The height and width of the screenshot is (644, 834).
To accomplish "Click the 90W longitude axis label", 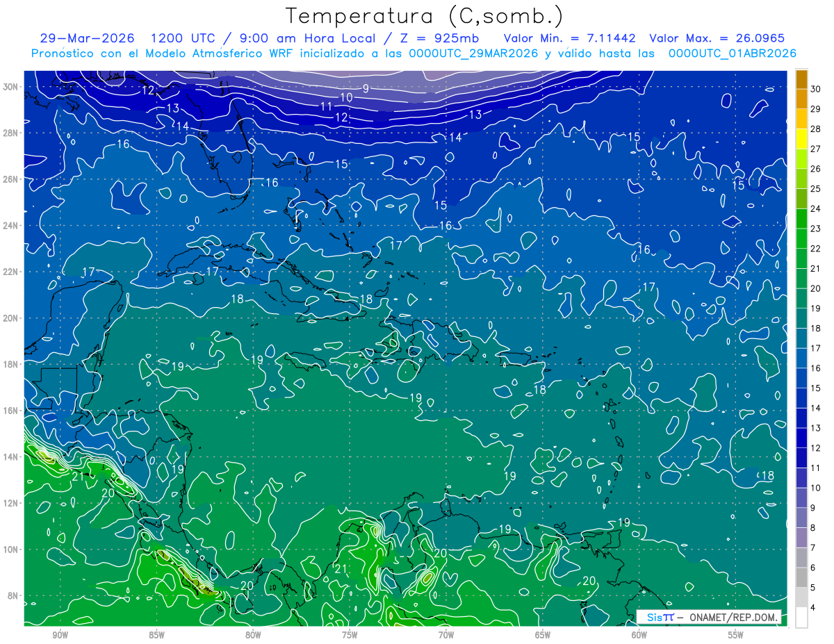I will (60, 635).
